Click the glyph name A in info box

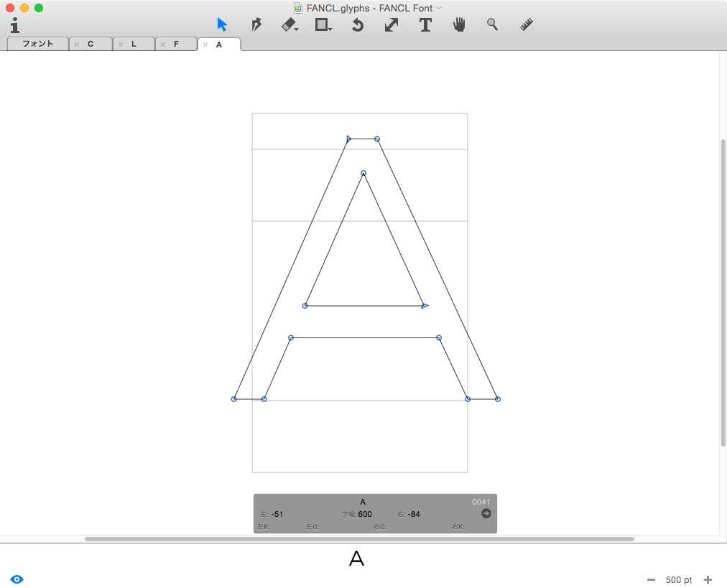[363, 502]
